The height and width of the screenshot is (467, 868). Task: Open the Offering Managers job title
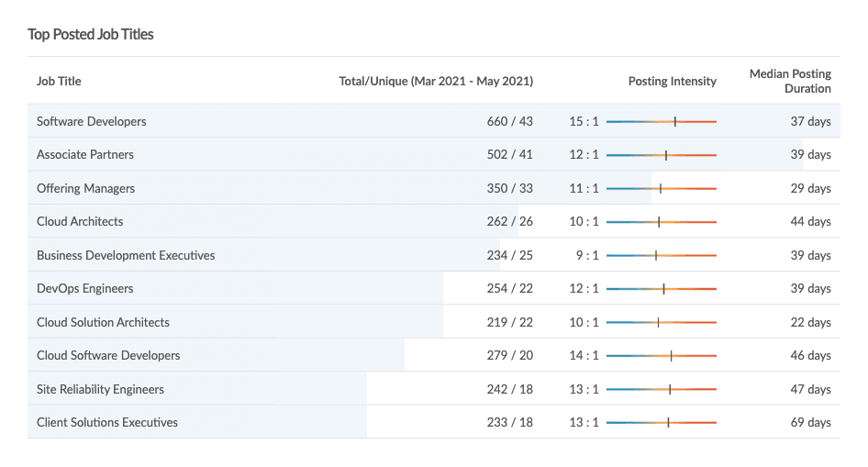point(85,188)
